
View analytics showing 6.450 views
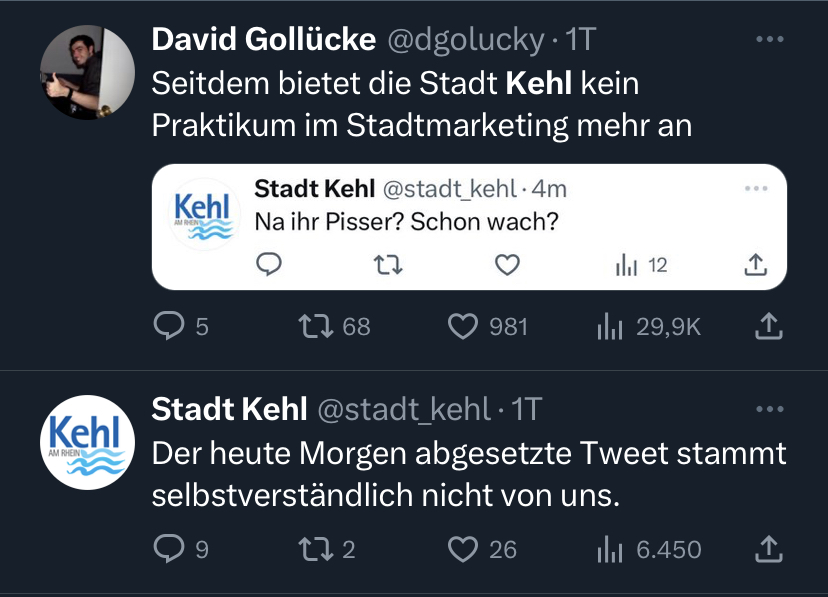[x=611, y=548]
